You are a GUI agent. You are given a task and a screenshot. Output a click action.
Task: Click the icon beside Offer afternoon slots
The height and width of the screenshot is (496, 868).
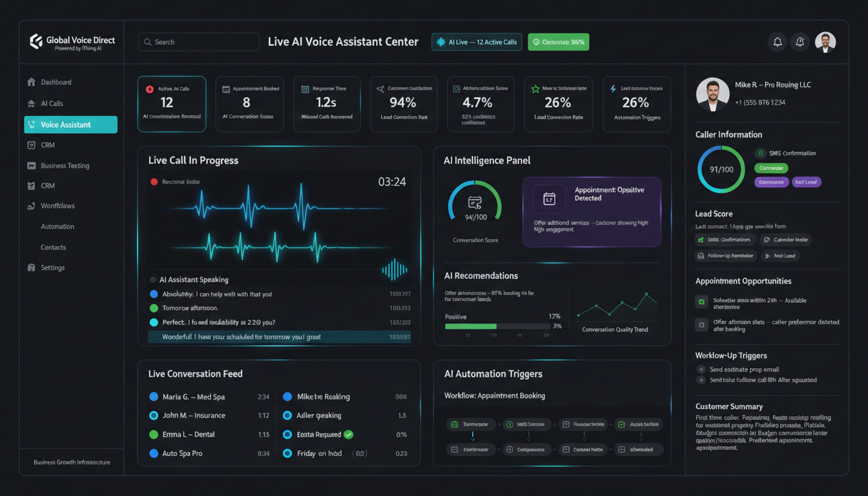click(x=701, y=325)
